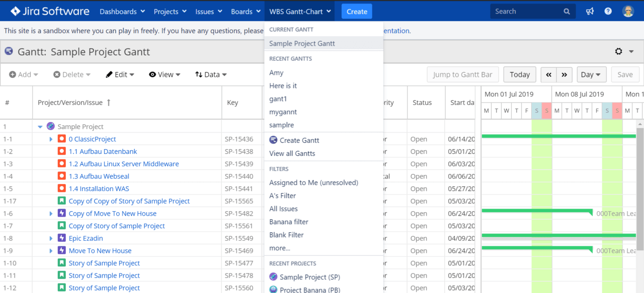Click the bug icon of 1.3 Aufbau Webseal
The height and width of the screenshot is (293, 644).
point(62,176)
